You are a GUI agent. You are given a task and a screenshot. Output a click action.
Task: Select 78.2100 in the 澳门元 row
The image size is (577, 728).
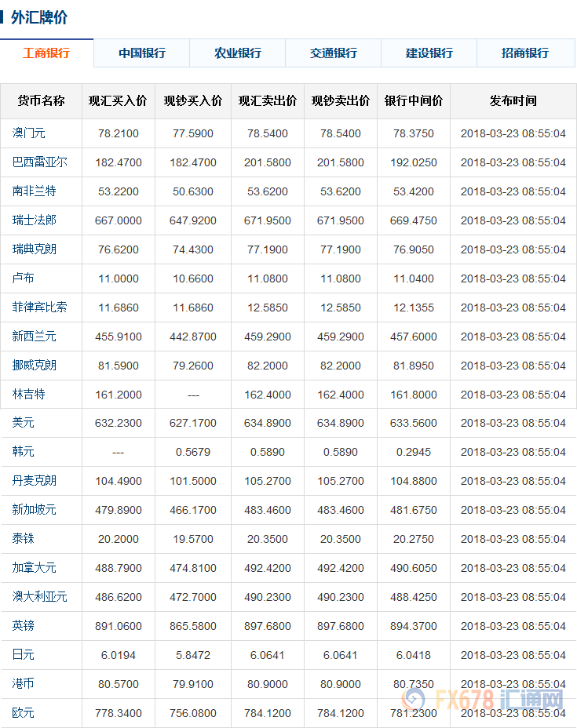[x=119, y=133]
